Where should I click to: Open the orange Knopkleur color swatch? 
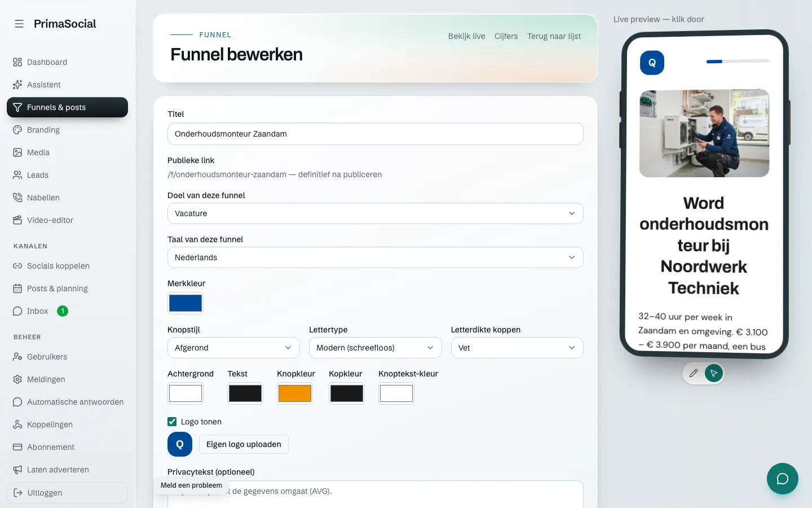click(295, 393)
